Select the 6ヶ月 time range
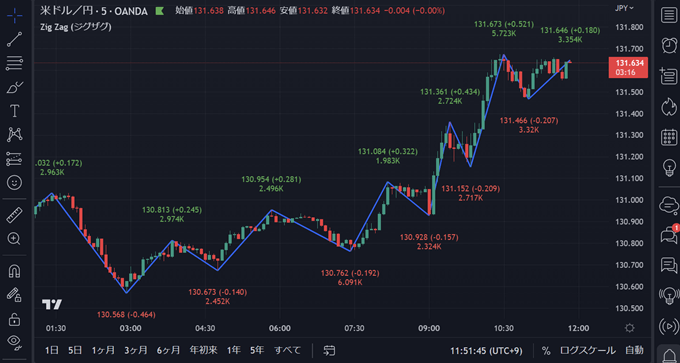 click(x=168, y=350)
